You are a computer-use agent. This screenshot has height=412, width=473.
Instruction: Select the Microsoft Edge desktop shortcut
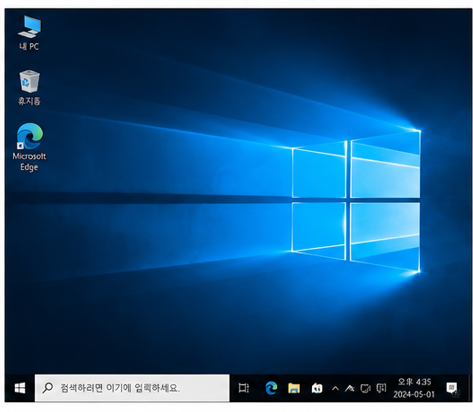(x=29, y=147)
